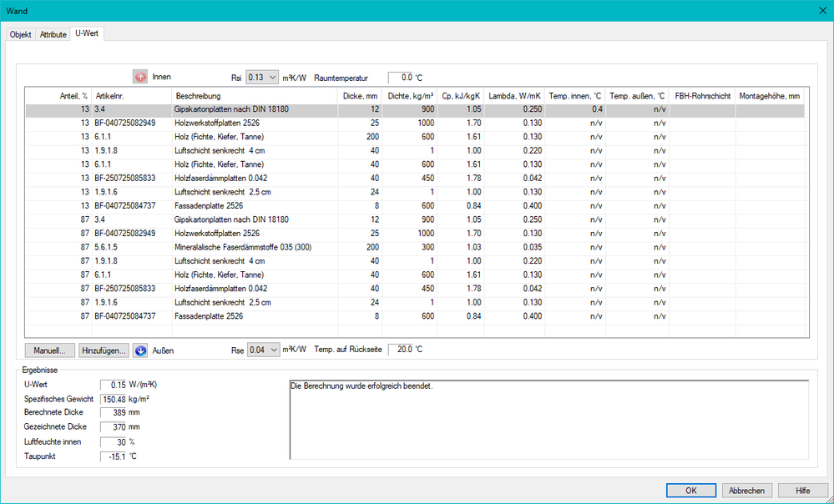Select the 87% Gipskartonplatten nach DIN 18180 row
This screenshot has width=834, height=504.
(x=415, y=219)
